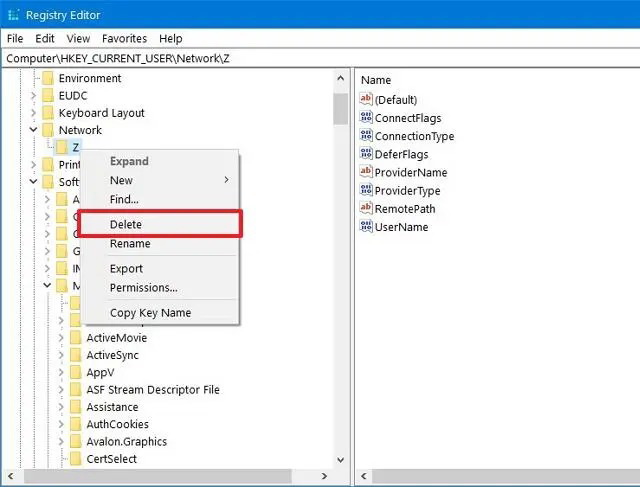This screenshot has height=487, width=640.
Task: Select Find... in the context menu
Action: click(x=160, y=200)
